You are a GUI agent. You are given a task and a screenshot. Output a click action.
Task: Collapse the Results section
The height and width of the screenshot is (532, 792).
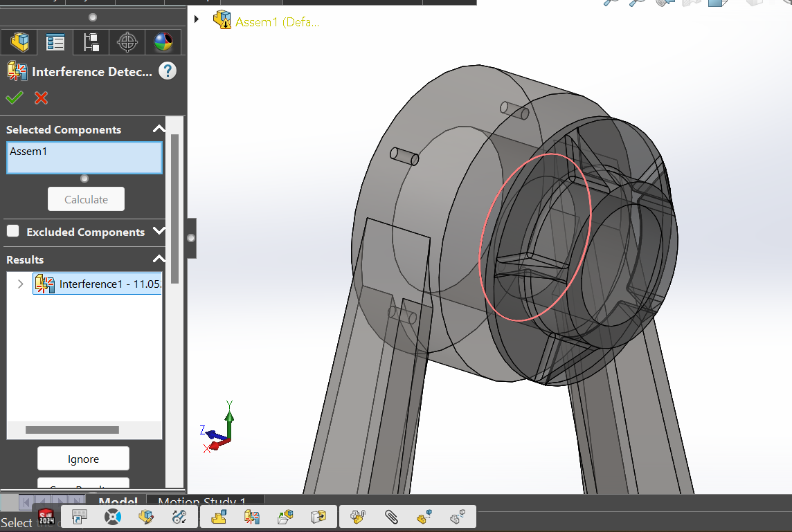(x=159, y=259)
